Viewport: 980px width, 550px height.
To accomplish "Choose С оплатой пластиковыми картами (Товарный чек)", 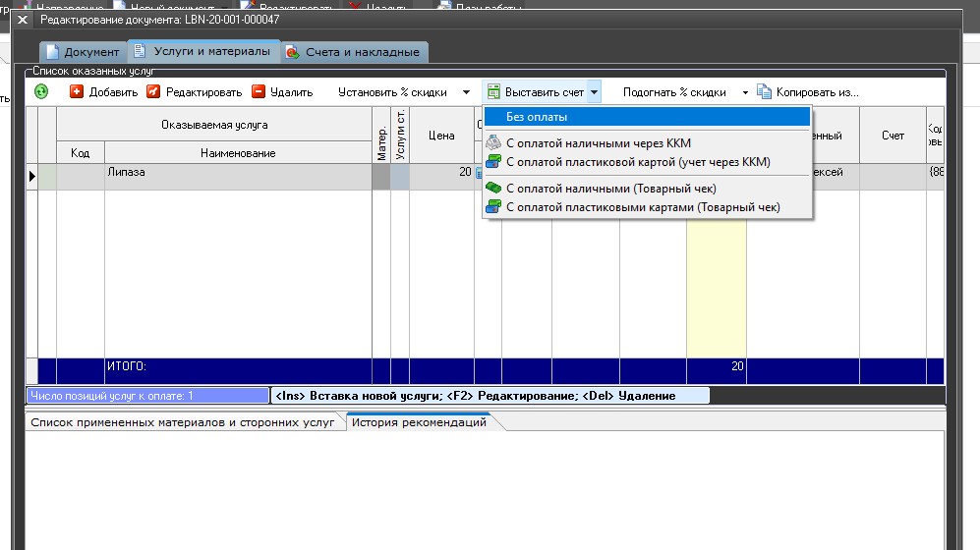I will click(x=642, y=207).
